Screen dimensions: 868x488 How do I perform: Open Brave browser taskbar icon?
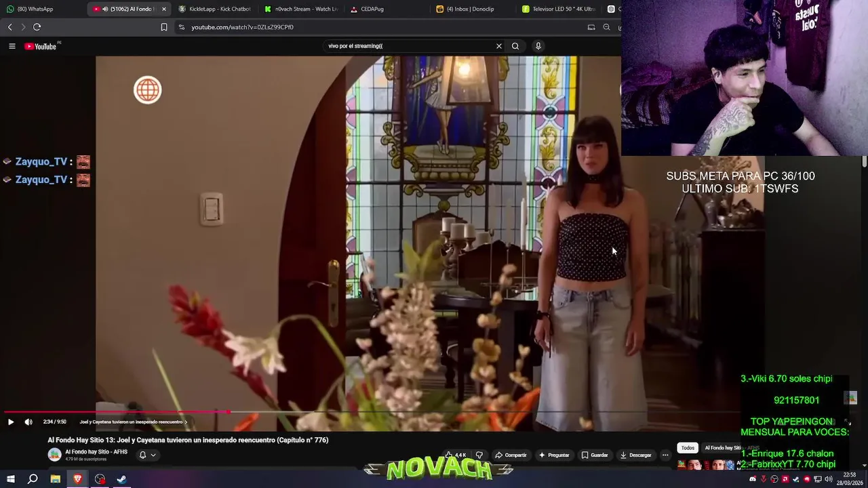click(77, 479)
